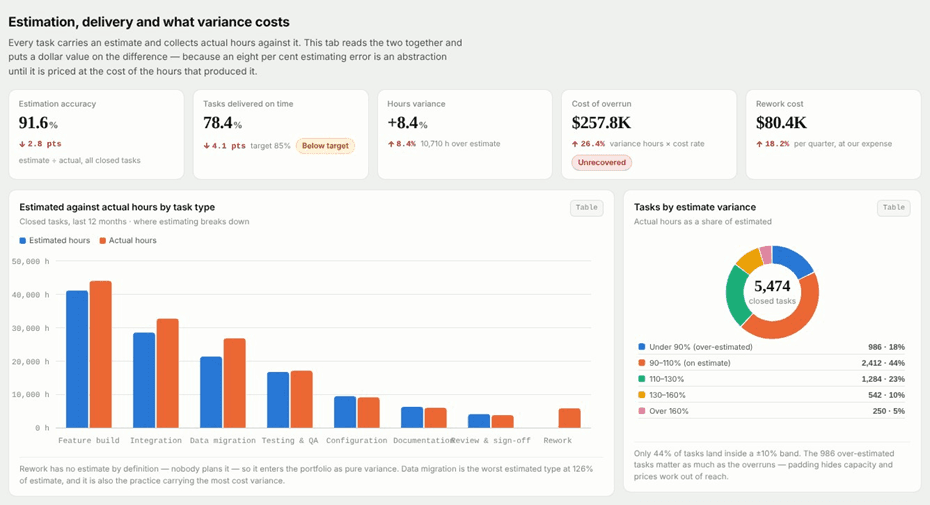Screen dimensions: 930x505
Task: Click the Testing & QA axis label
Action: pyautogui.click(x=290, y=440)
